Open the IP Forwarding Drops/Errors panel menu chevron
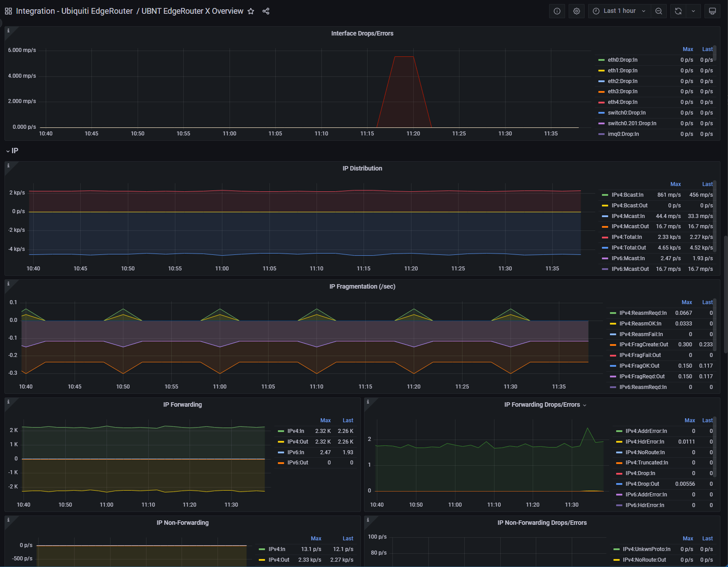This screenshot has height=567, width=728. click(x=585, y=404)
